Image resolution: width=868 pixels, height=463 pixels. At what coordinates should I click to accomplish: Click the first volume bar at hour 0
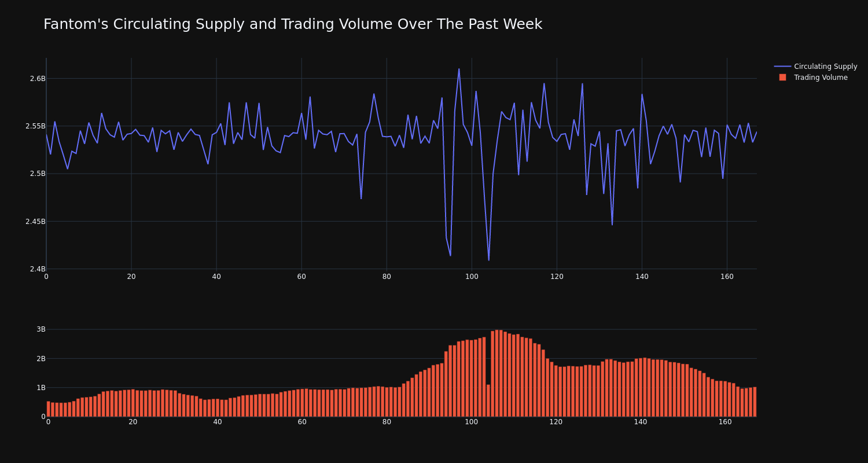(x=48, y=409)
